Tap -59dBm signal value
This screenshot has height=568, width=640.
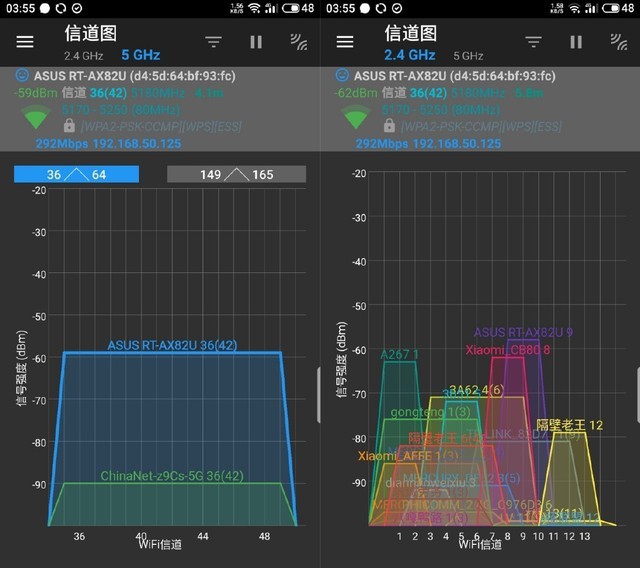[36, 93]
